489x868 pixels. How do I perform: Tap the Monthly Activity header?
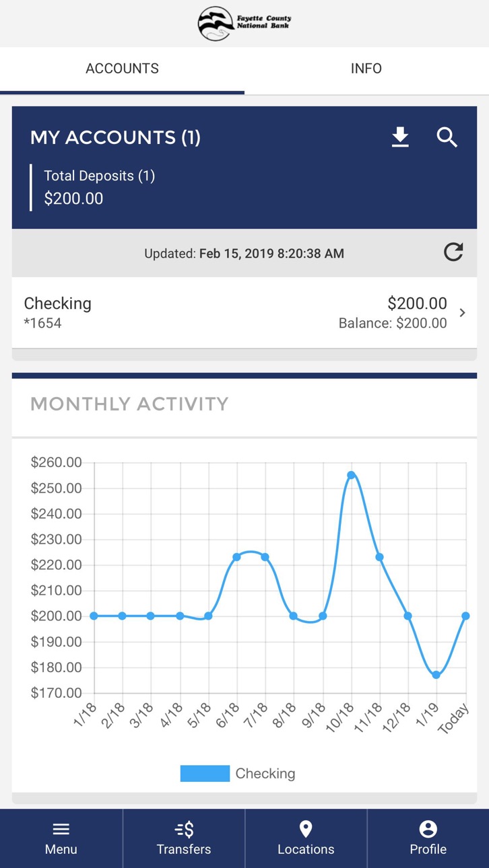click(x=129, y=404)
